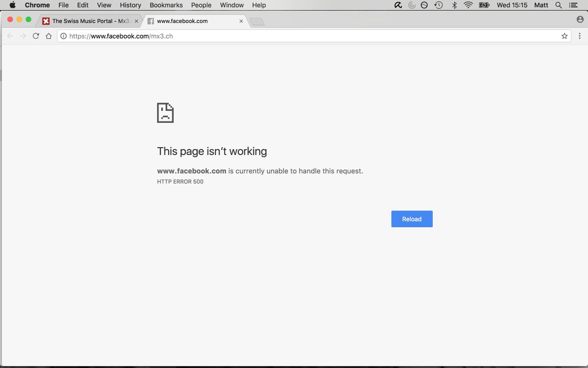Viewport: 588px width, 368px height.
Task: Select the www.facebook.com tab
Action: (x=196, y=21)
